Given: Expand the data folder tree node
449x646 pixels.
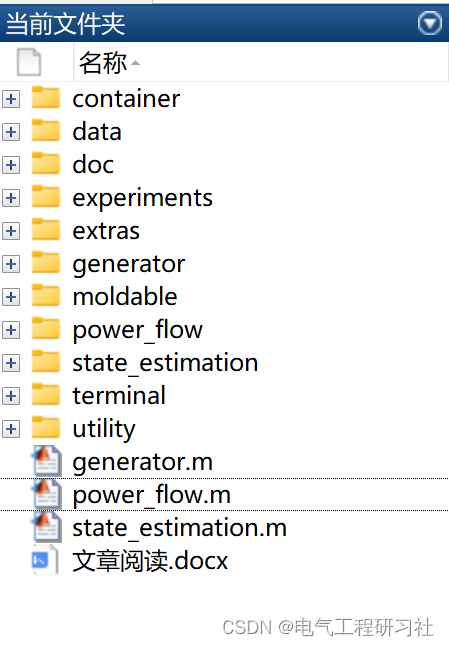Looking at the screenshot, I should pos(11,132).
